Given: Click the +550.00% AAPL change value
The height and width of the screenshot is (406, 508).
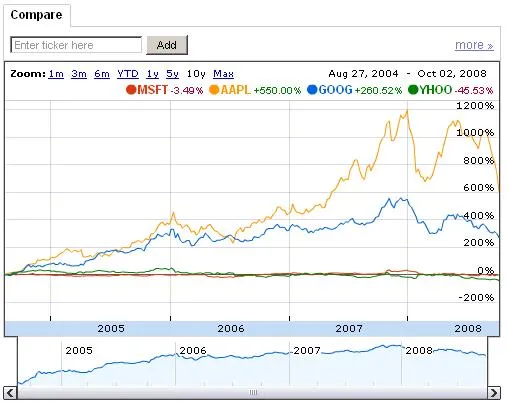Looking at the screenshot, I should [277, 91].
